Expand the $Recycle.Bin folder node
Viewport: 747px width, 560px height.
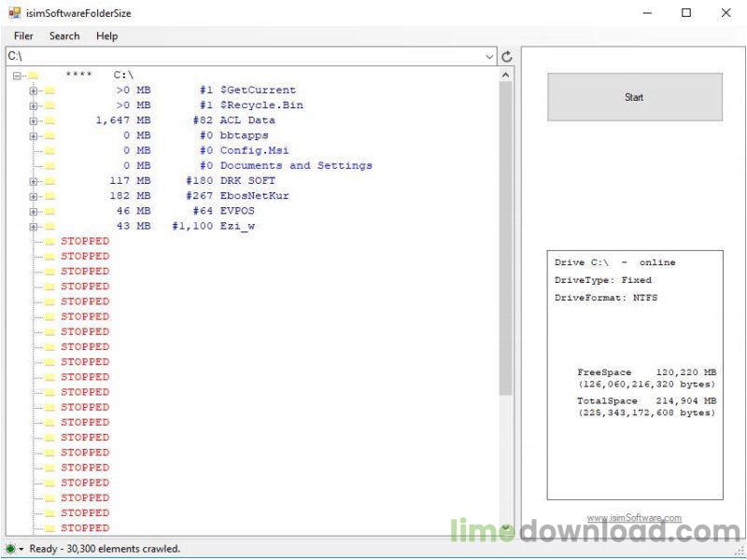tap(34, 105)
